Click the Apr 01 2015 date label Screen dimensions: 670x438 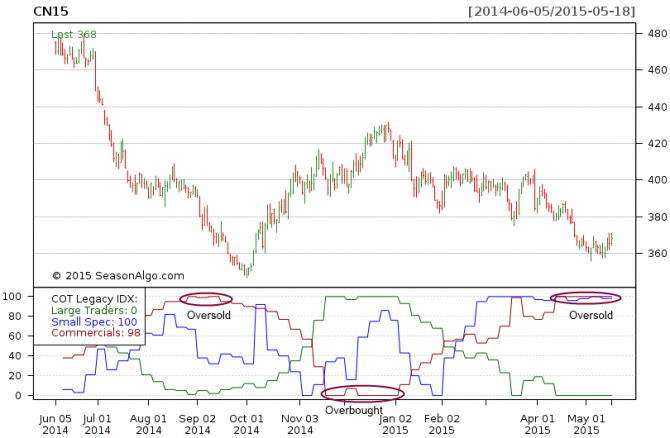pos(537,424)
